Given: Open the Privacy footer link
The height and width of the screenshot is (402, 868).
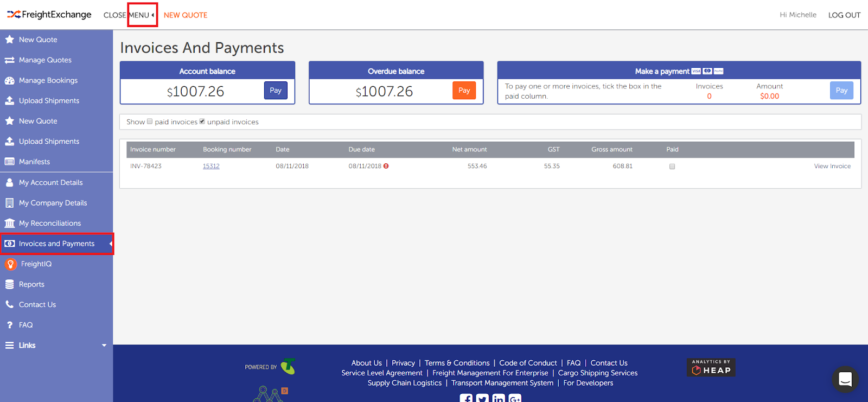Looking at the screenshot, I should [403, 363].
